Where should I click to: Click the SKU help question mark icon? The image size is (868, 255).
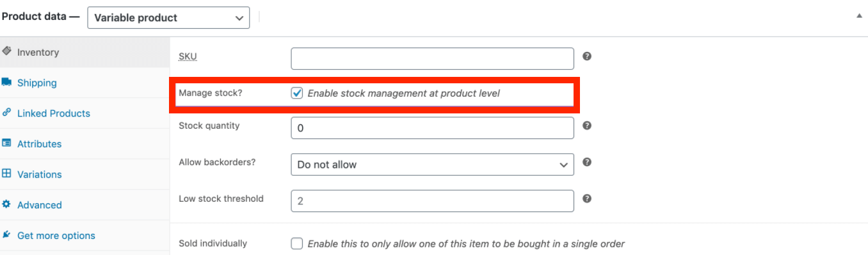(587, 56)
